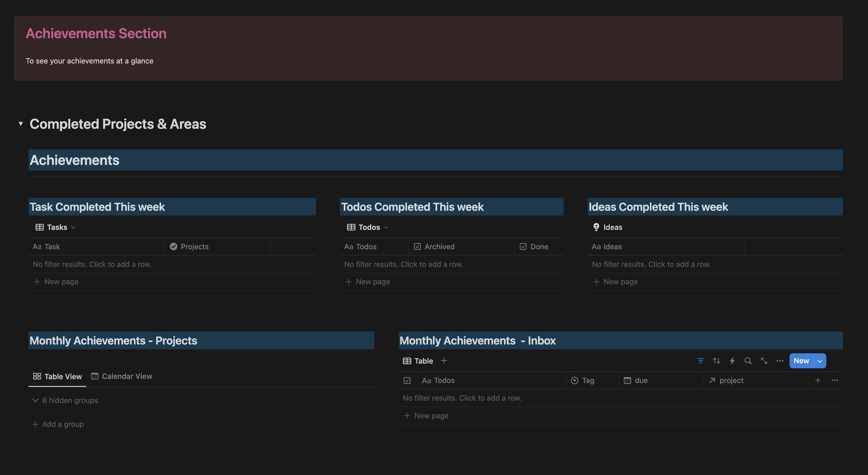This screenshot has width=868, height=475.
Task: Add new page under Ideas table
Action: pyautogui.click(x=715, y=282)
